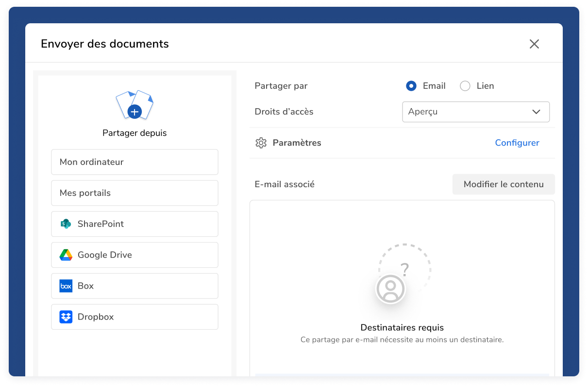
Task: Click the question mark in dashed circle
Action: click(x=404, y=269)
